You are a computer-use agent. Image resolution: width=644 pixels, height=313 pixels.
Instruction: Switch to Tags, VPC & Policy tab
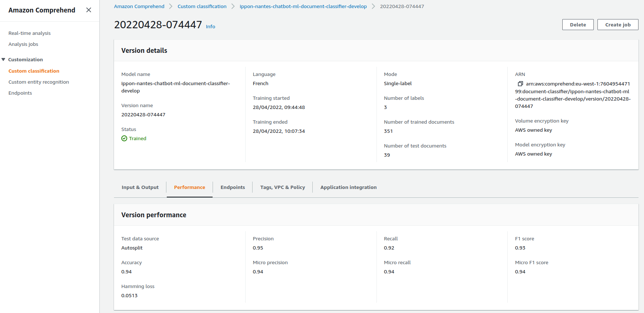(x=283, y=187)
